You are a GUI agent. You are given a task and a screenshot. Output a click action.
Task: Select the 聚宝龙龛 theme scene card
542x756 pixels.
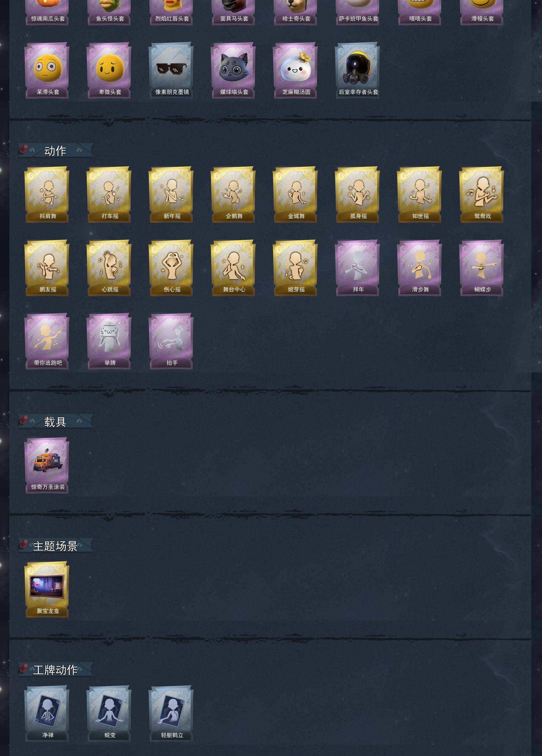(47, 590)
